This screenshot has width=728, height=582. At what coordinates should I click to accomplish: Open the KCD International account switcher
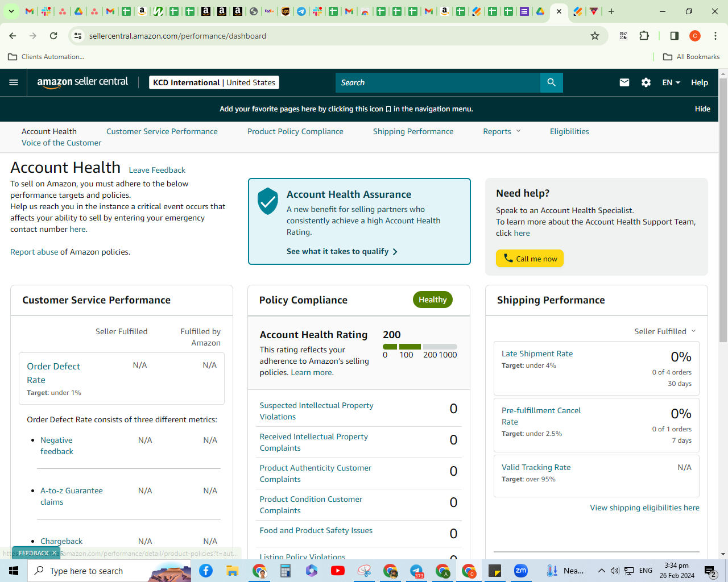214,82
